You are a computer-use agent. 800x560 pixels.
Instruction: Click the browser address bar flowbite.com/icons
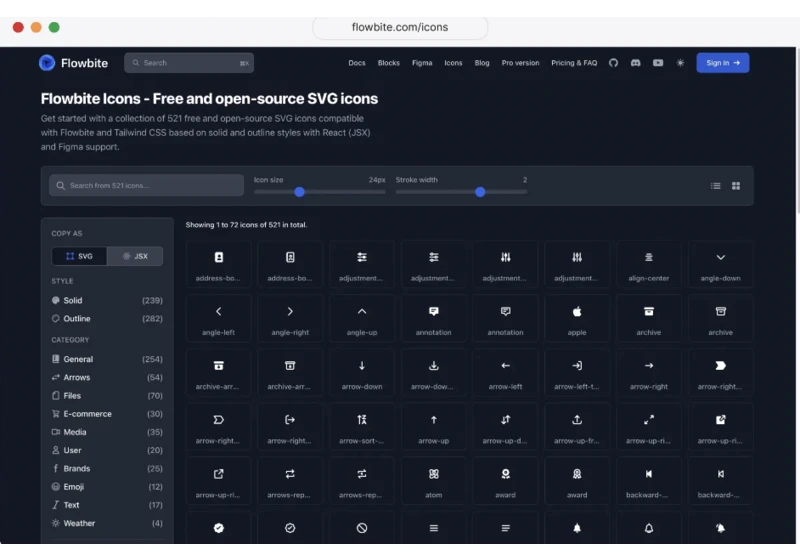click(x=400, y=27)
